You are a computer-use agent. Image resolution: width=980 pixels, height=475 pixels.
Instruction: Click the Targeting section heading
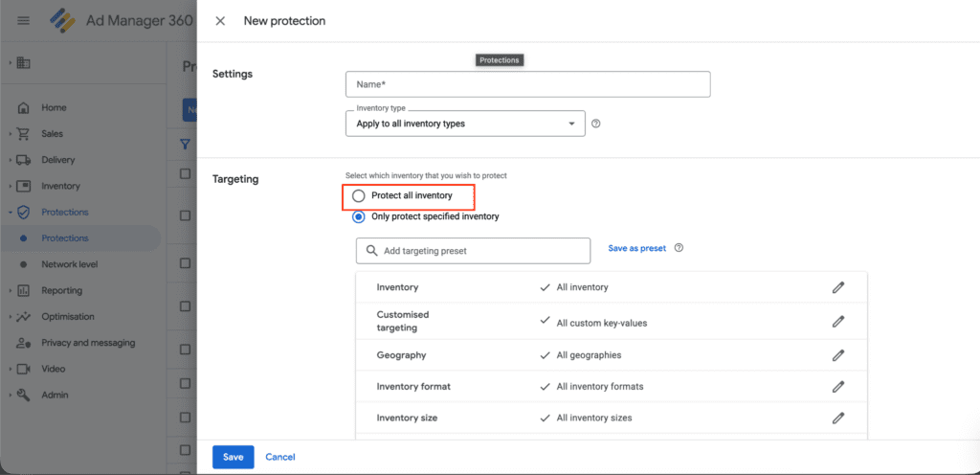(x=235, y=179)
